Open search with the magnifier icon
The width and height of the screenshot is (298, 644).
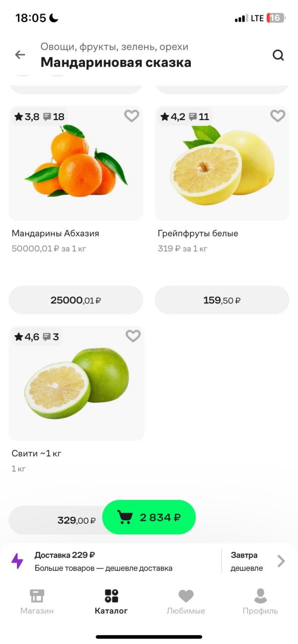[x=278, y=55]
